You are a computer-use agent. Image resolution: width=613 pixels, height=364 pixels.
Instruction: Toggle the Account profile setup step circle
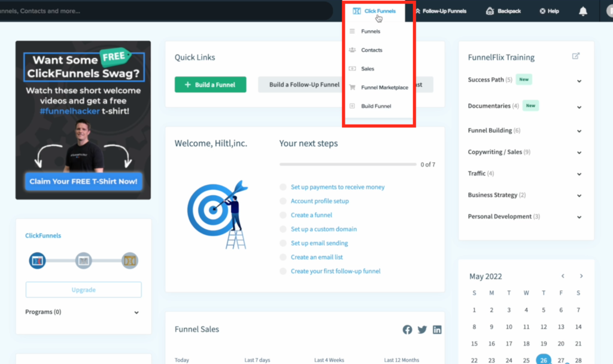click(283, 201)
